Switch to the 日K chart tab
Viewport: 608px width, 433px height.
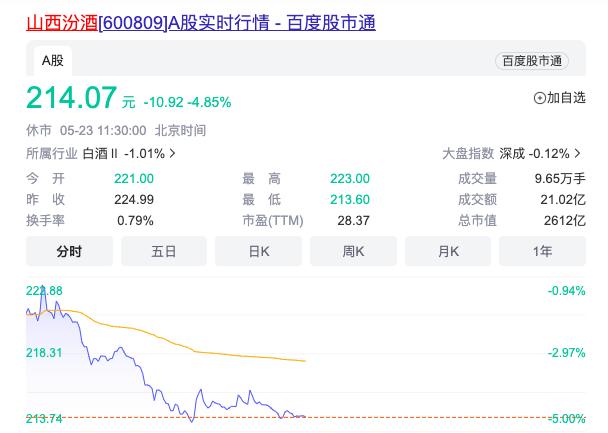[x=259, y=251]
